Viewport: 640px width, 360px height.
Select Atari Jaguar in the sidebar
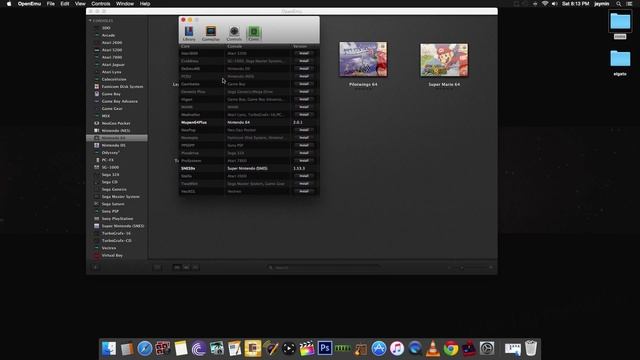pyautogui.click(x=113, y=65)
